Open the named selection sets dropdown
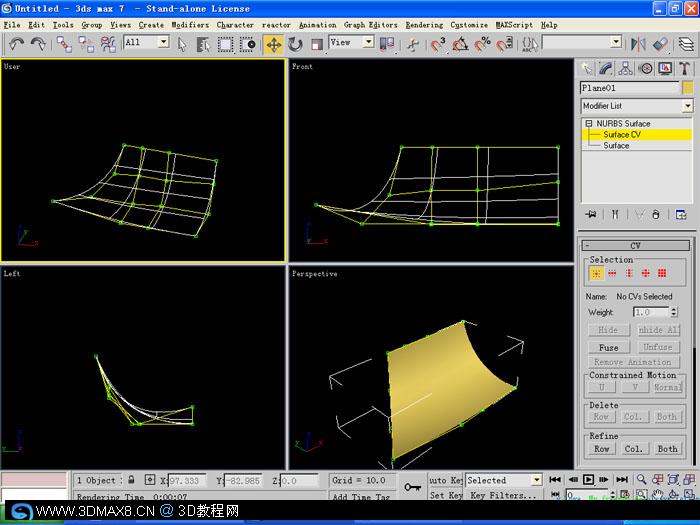 [x=616, y=42]
